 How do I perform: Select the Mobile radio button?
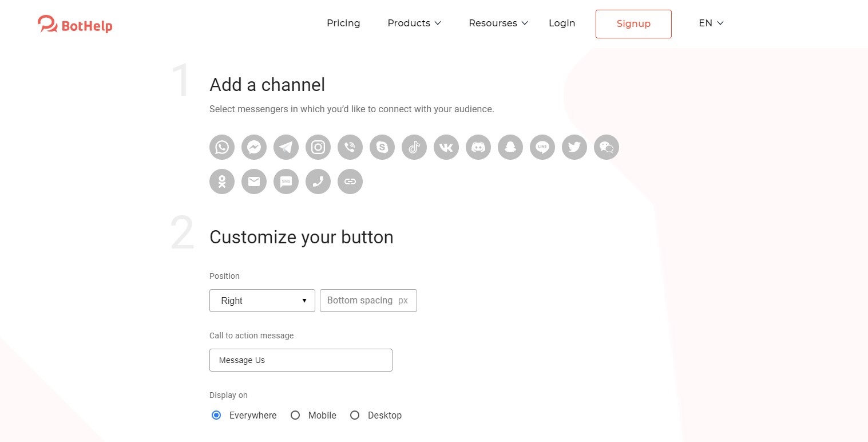pos(295,415)
